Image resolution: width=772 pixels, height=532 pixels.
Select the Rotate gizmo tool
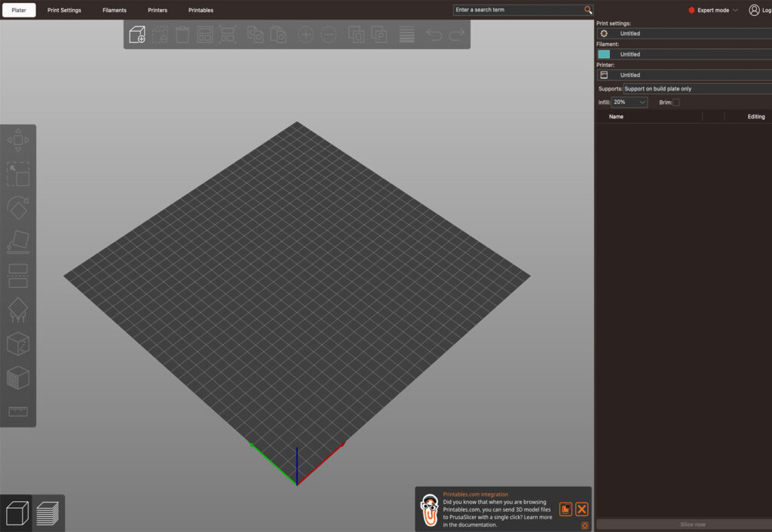pos(18,208)
